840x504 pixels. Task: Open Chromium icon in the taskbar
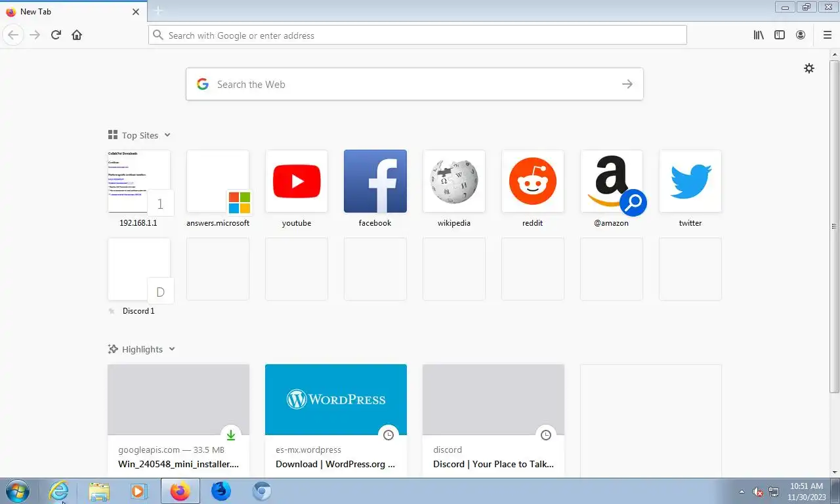(x=262, y=491)
